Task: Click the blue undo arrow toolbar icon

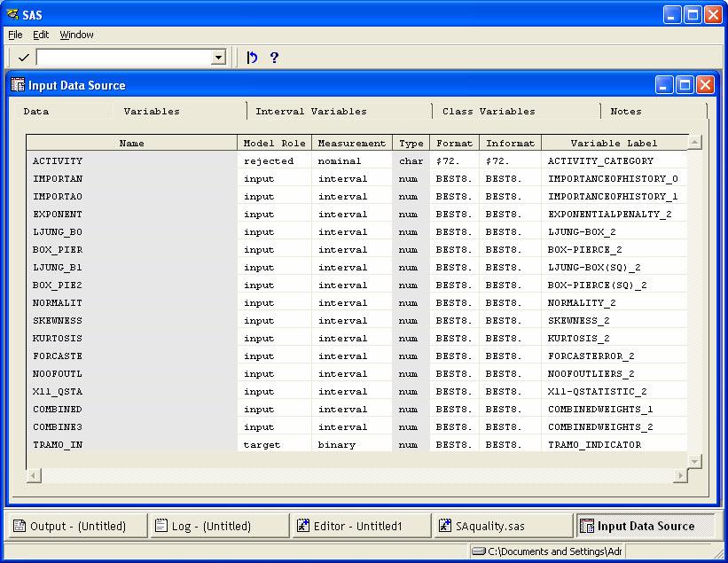Action: coord(252,58)
